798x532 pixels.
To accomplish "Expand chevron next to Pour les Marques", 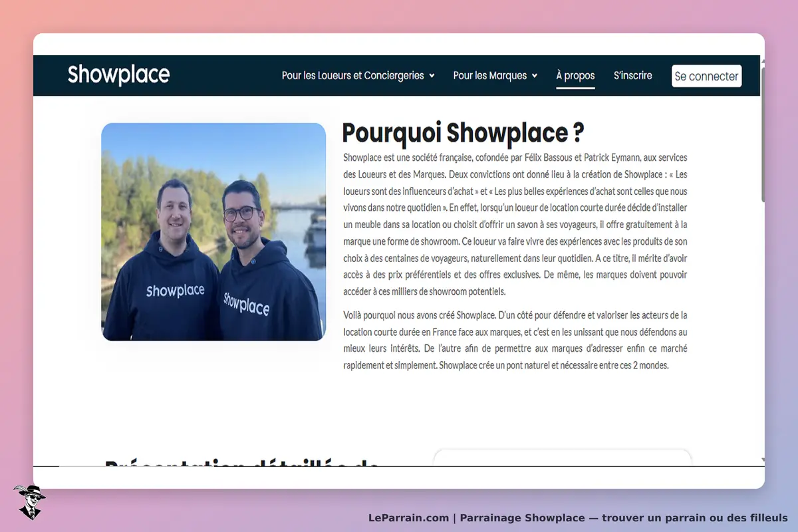I will tap(534, 76).
